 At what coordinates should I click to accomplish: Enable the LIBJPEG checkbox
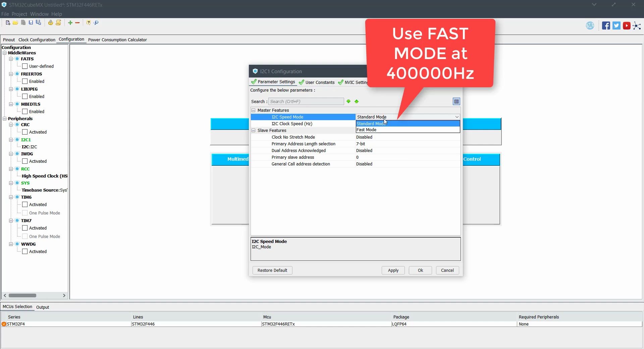[25, 96]
